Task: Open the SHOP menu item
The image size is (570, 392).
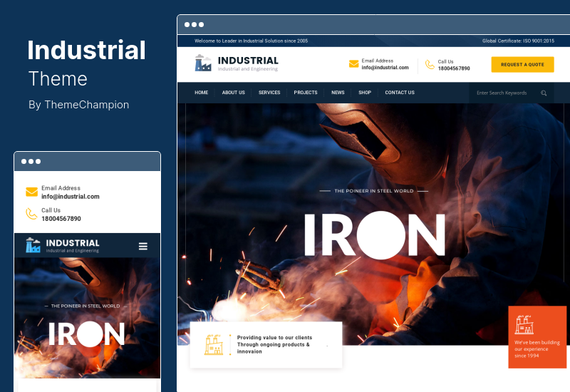Action: coord(365,93)
